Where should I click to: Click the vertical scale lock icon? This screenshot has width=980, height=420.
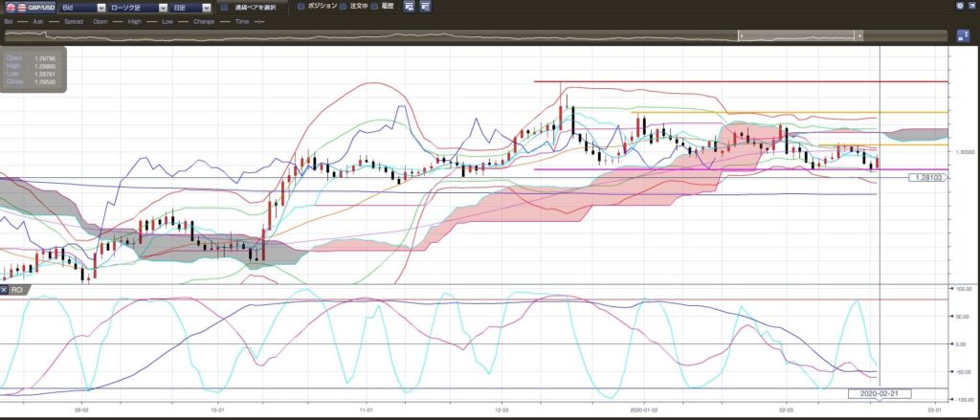coord(963,35)
